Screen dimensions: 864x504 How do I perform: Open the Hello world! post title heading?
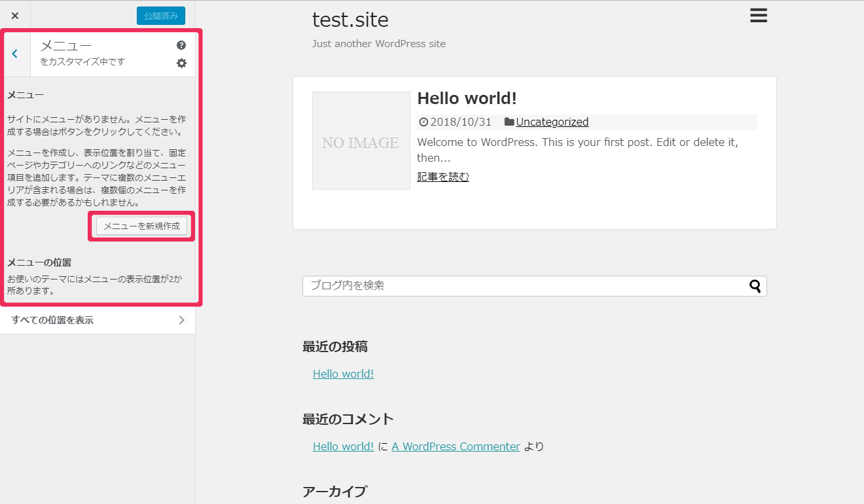click(467, 98)
